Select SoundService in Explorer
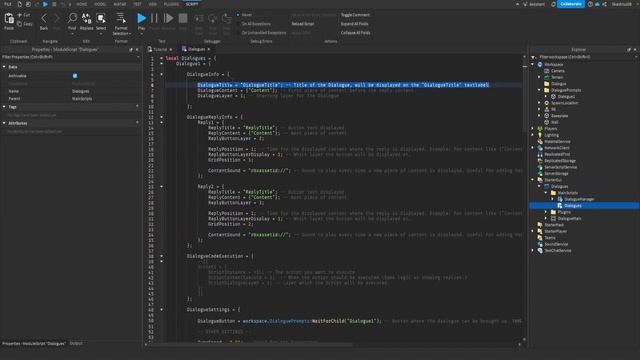 tap(556, 244)
